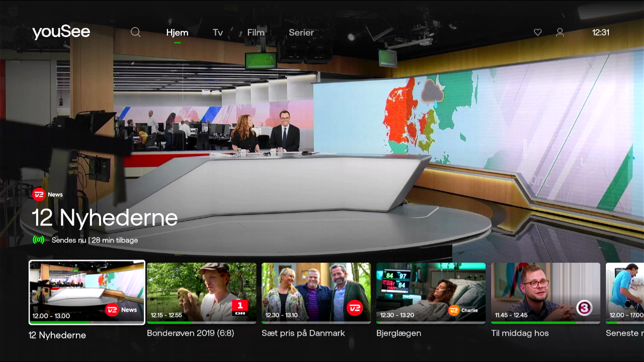Switch to the Hjem tab
Image resolution: width=644 pixels, height=362 pixels.
pos(177,33)
